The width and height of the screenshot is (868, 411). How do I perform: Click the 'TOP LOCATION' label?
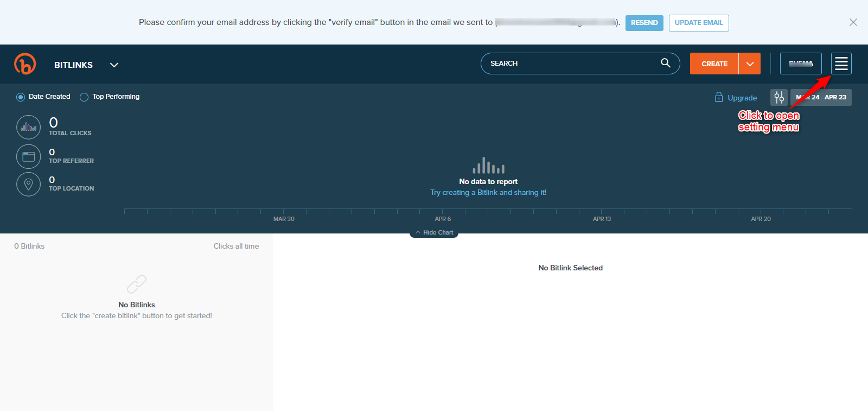(71, 188)
